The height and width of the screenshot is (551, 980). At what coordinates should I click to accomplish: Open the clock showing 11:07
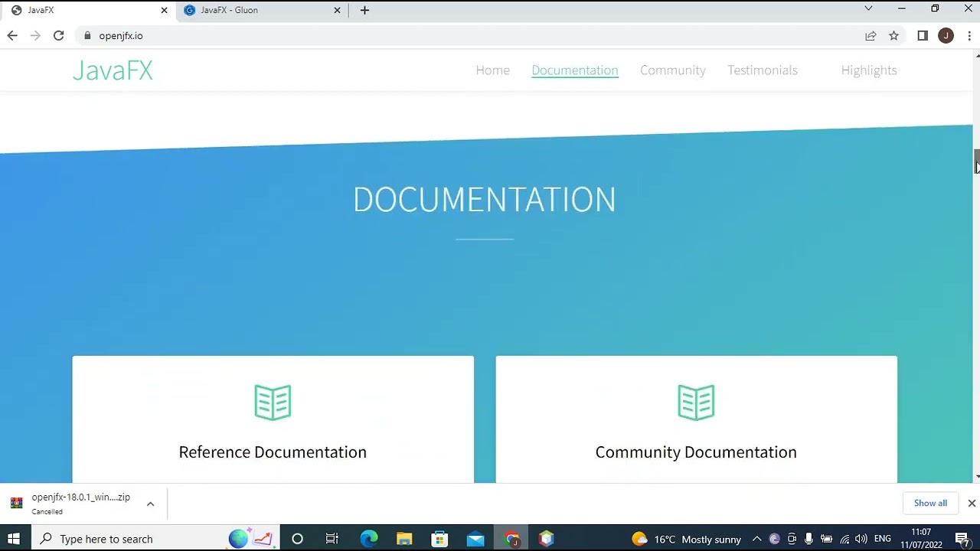coord(921,539)
